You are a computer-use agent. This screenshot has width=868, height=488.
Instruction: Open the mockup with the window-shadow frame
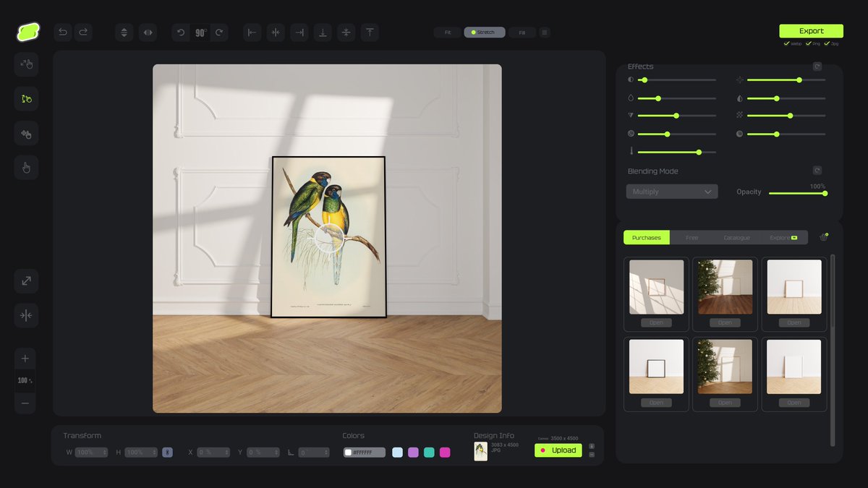coord(656,322)
